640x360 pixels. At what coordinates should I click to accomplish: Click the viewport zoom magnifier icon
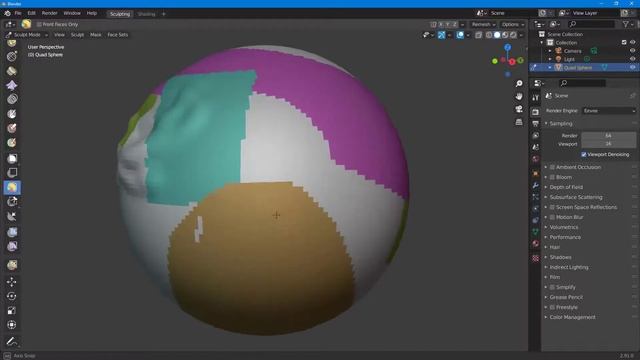click(519, 83)
